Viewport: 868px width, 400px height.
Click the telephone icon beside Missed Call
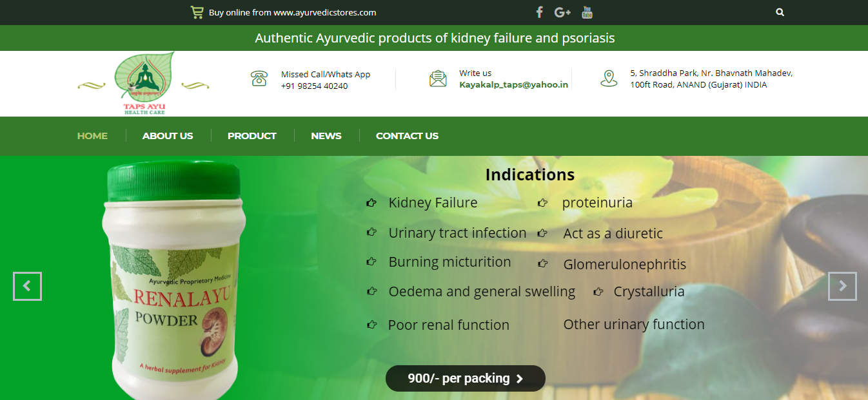[x=259, y=79]
